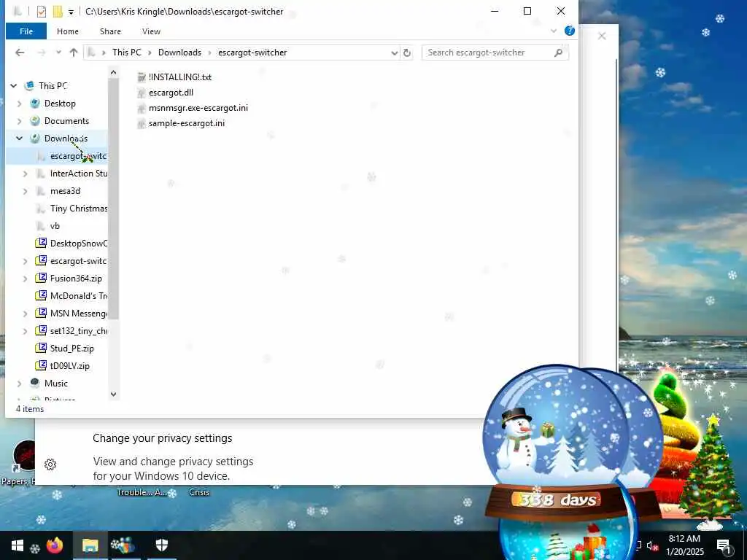Image resolution: width=747 pixels, height=560 pixels.
Task: Refresh the current folder
Action: tap(407, 52)
